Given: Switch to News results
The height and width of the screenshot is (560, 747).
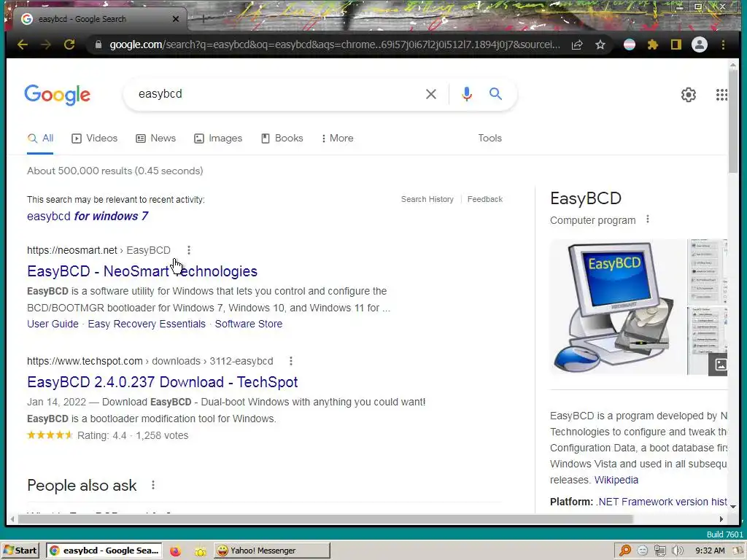Looking at the screenshot, I should [156, 138].
